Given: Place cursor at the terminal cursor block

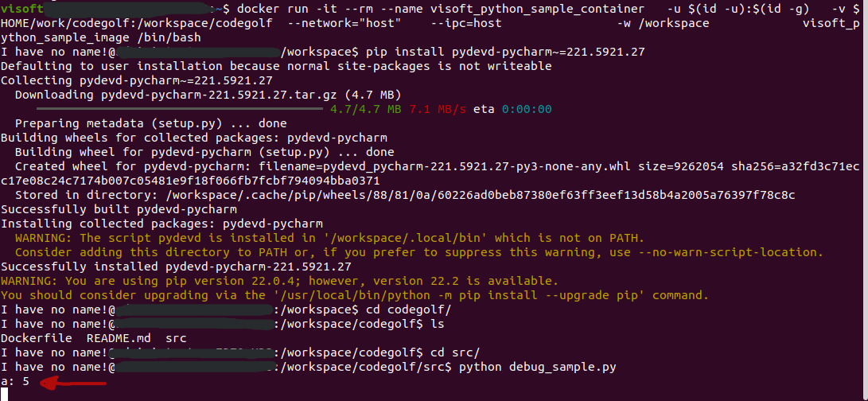Looking at the screenshot, I should pyautogui.click(x=4, y=395).
